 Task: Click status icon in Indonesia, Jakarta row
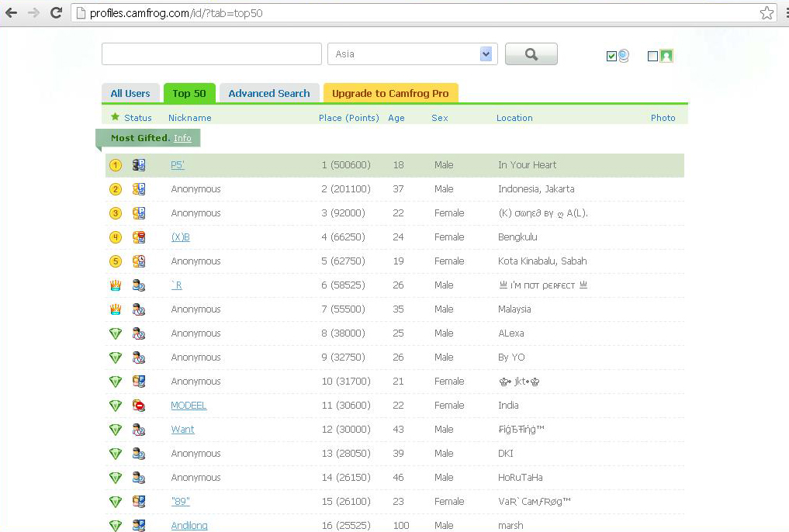[x=139, y=189]
